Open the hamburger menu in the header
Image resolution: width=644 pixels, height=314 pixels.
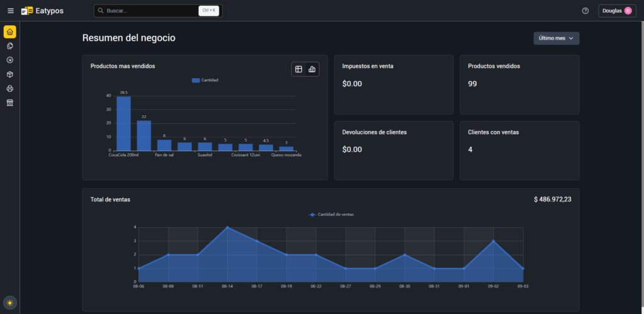point(10,11)
